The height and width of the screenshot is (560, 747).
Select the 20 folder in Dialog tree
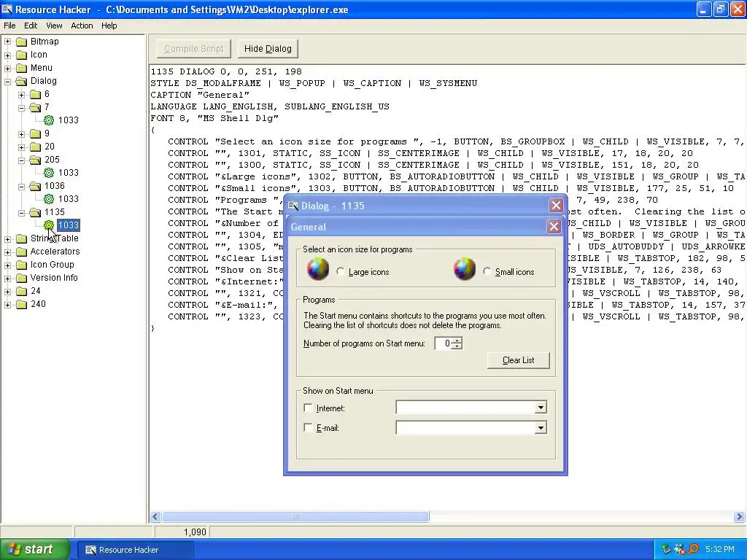50,146
